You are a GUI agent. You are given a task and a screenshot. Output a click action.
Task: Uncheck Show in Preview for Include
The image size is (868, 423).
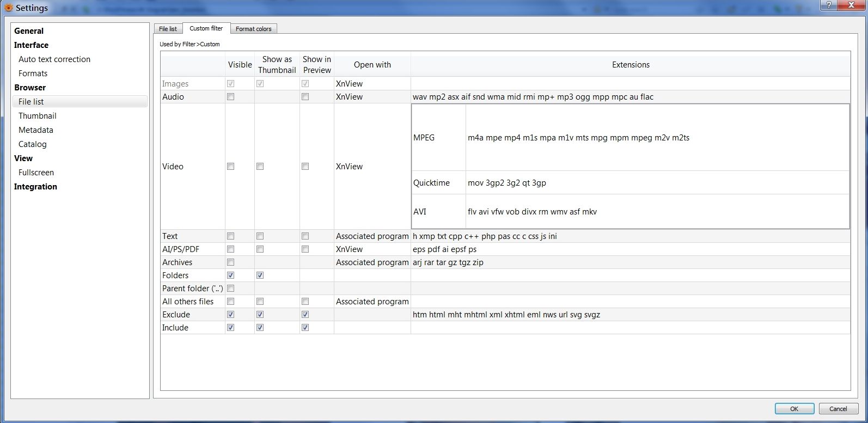(x=305, y=328)
